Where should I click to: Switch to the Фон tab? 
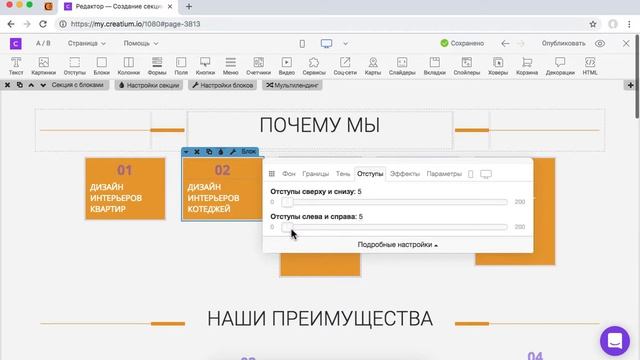point(289,174)
